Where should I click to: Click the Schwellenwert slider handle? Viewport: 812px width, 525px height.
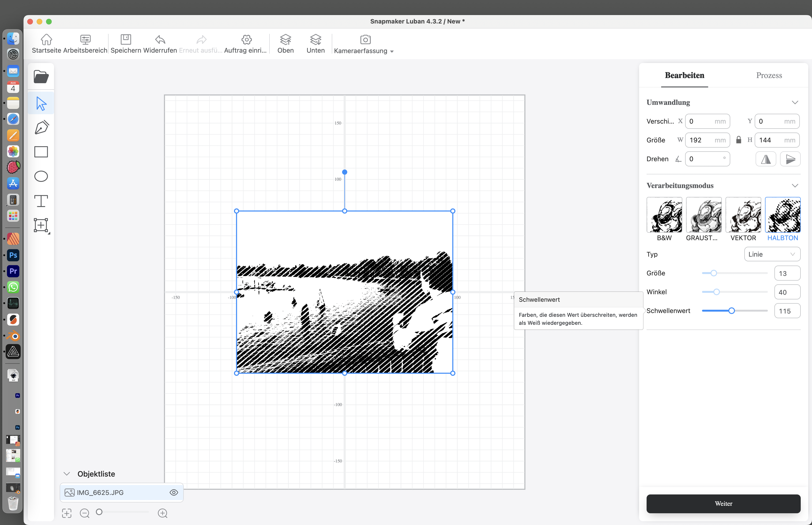click(x=731, y=311)
